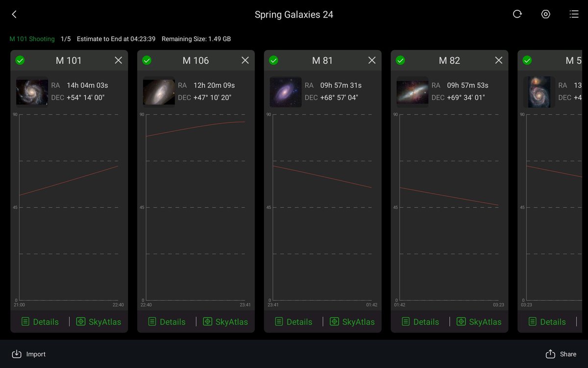588x368 pixels.
Task: Go back with the top-left arrow
Action: [x=14, y=14]
